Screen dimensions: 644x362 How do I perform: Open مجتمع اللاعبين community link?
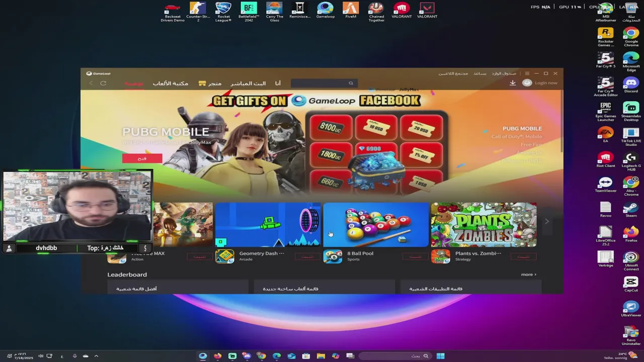click(453, 73)
